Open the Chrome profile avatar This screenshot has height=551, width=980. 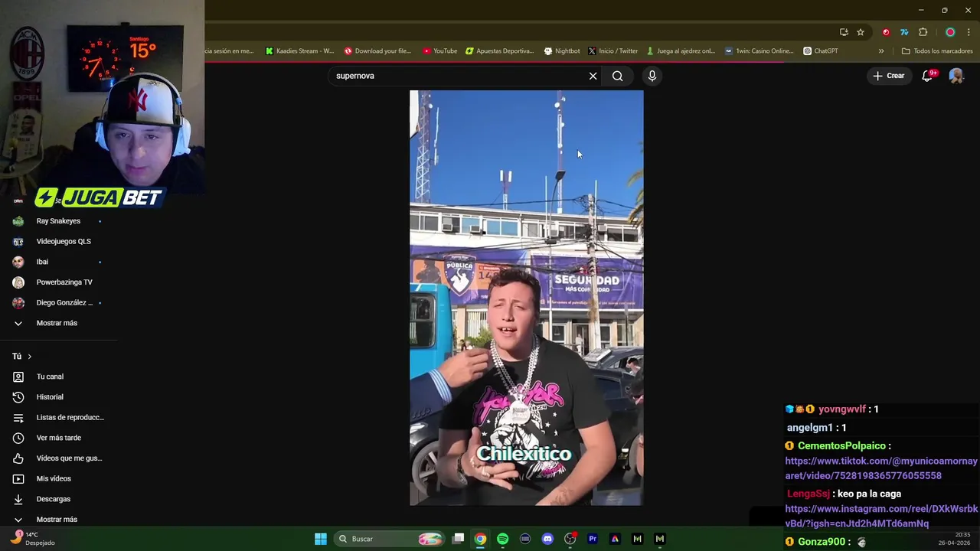point(950,32)
